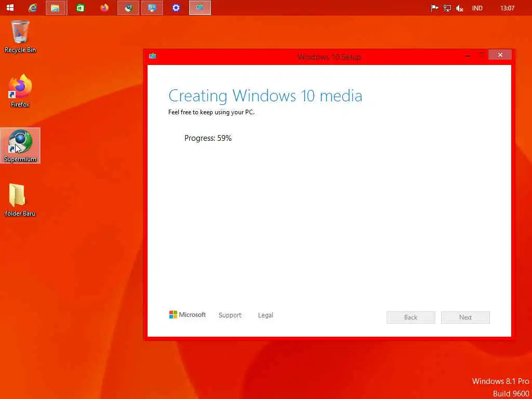Image resolution: width=532 pixels, height=399 pixels.
Task: Open the Legal link in Setup
Action: (x=265, y=315)
